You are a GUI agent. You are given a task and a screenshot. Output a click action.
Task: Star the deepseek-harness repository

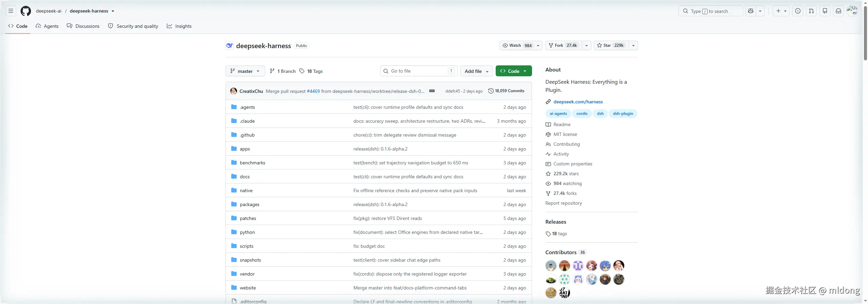(611, 45)
